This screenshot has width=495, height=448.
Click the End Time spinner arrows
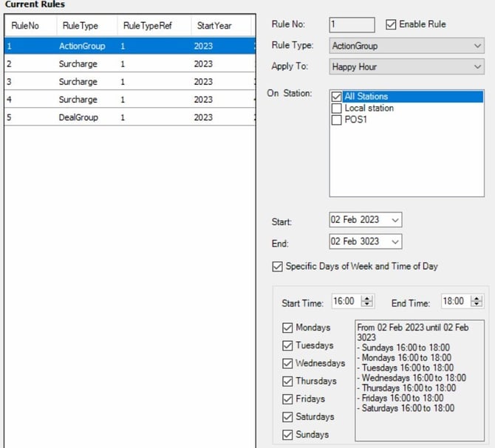click(x=477, y=301)
